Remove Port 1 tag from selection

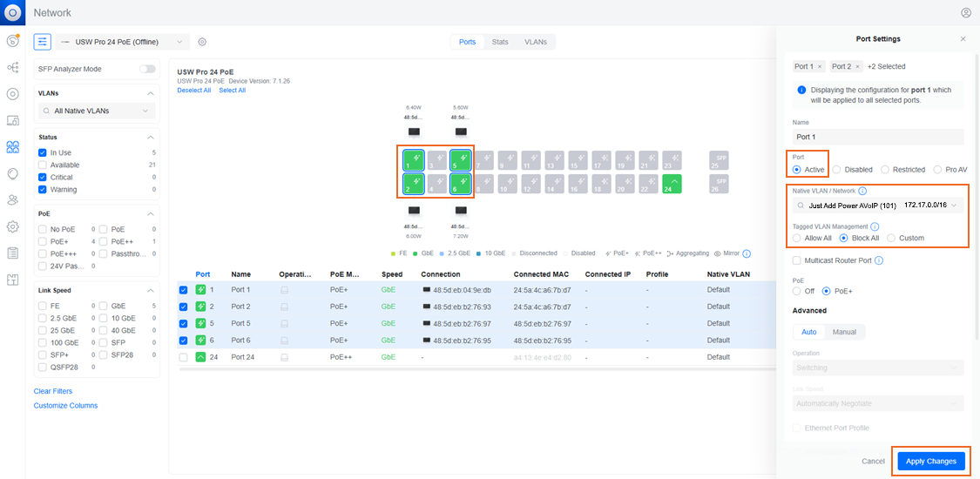[820, 66]
